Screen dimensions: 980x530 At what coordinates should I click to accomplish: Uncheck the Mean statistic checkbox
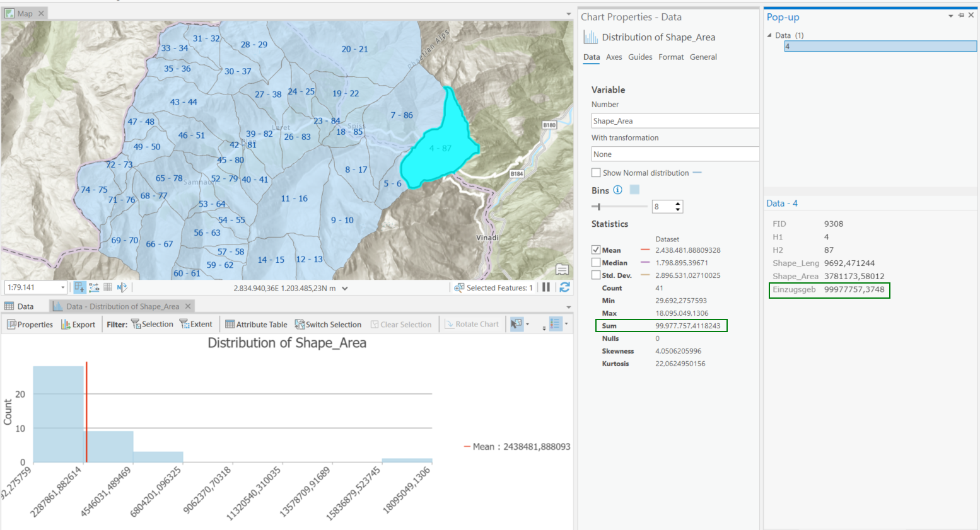596,250
